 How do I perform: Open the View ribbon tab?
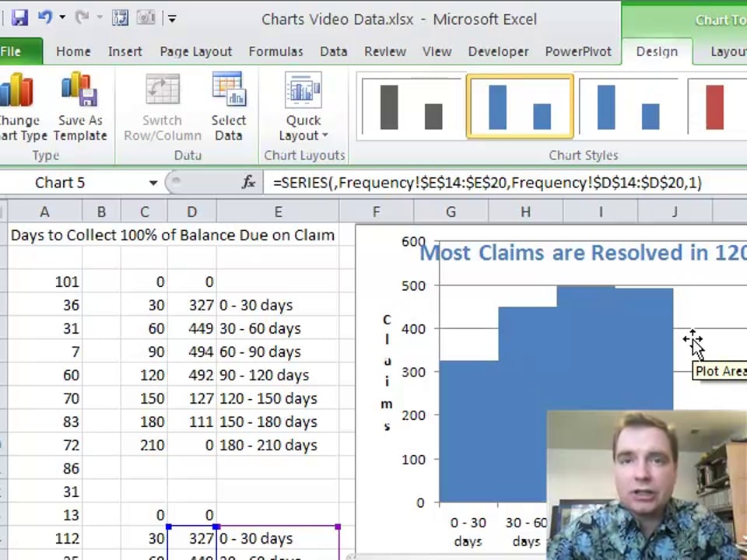point(437,51)
